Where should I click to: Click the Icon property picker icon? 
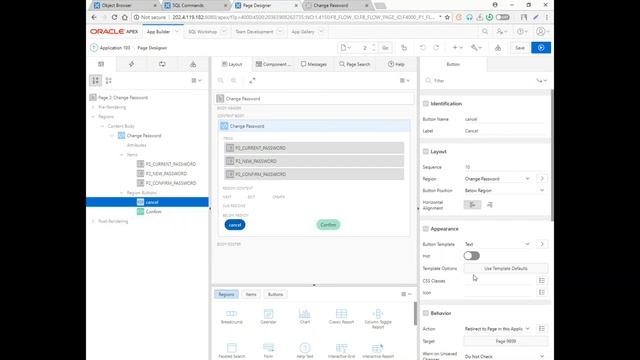point(542,292)
